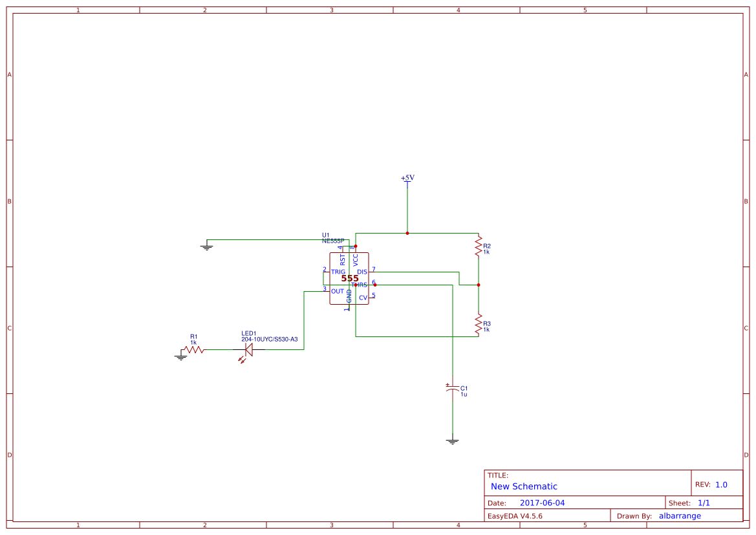
Task: Select the +5V power flag symbol
Action: pyautogui.click(x=407, y=182)
